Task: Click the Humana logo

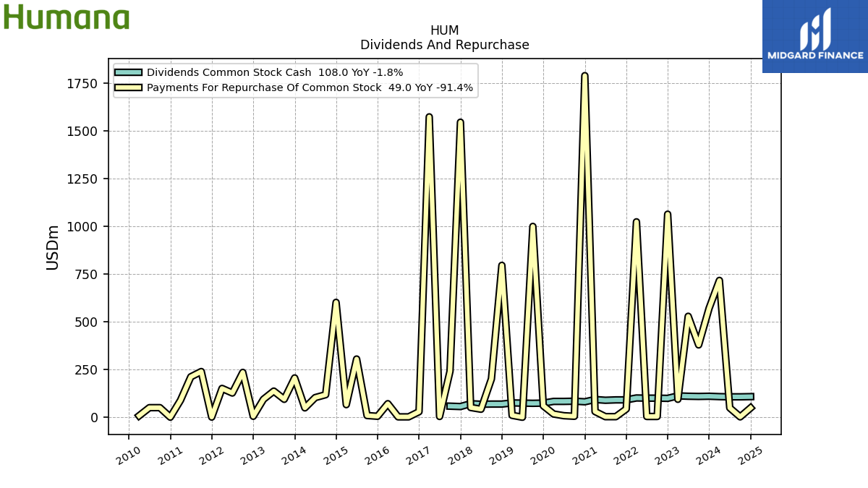Action: (66, 17)
